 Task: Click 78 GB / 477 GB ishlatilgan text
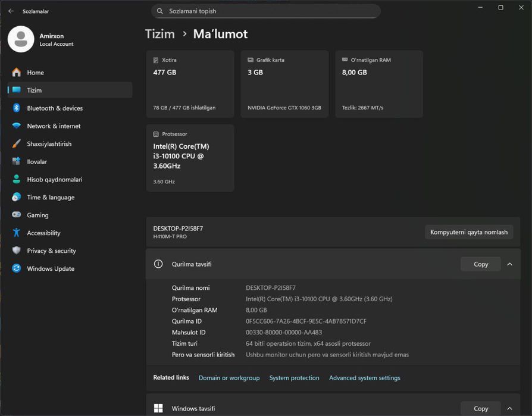coord(184,108)
